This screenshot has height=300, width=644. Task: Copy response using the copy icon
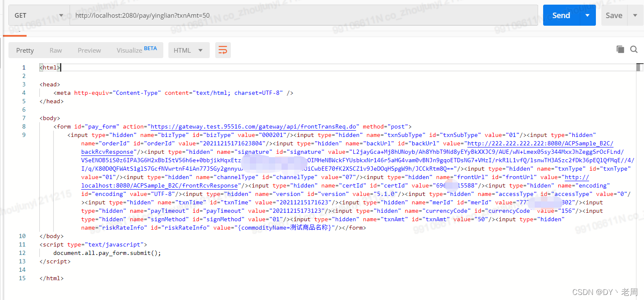point(620,49)
